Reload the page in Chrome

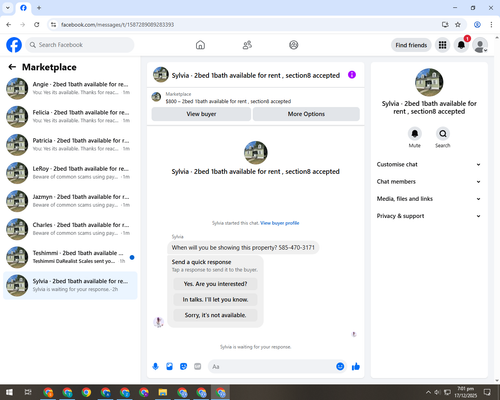pyautogui.click(x=37, y=25)
